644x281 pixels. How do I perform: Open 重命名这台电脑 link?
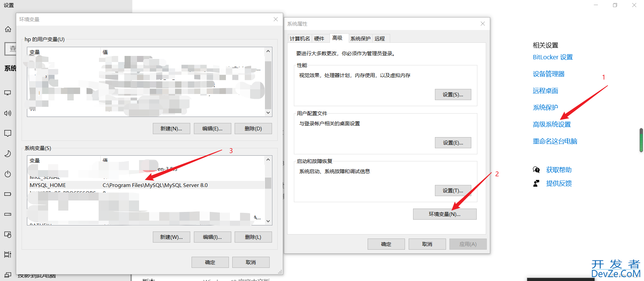click(x=555, y=142)
